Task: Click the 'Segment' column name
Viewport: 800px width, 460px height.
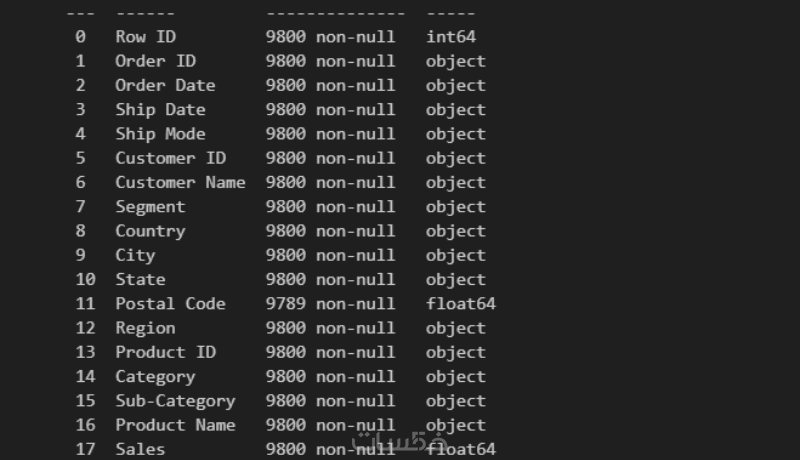Action: pyautogui.click(x=150, y=207)
